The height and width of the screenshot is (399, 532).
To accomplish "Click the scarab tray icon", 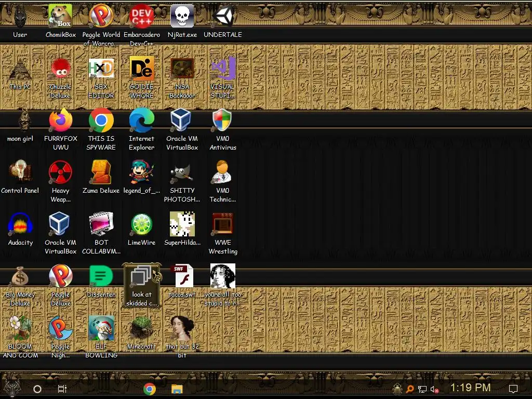I will (397, 389).
